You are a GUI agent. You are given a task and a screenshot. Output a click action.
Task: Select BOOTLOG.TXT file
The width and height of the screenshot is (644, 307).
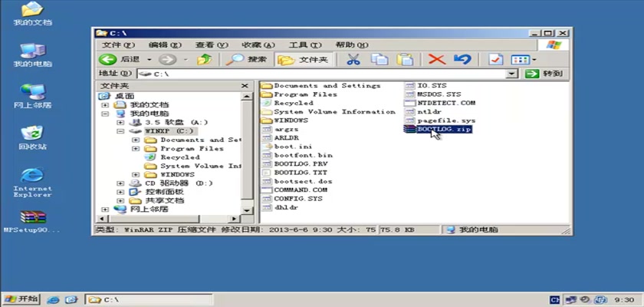pyautogui.click(x=301, y=173)
